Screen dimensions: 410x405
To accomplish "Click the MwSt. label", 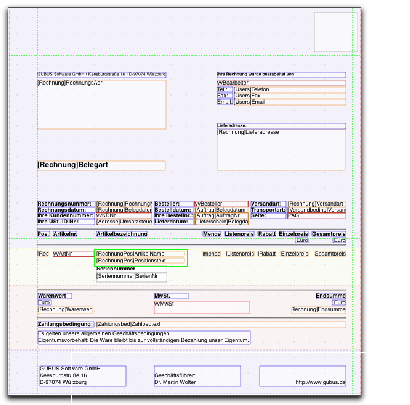I will [x=171, y=296].
